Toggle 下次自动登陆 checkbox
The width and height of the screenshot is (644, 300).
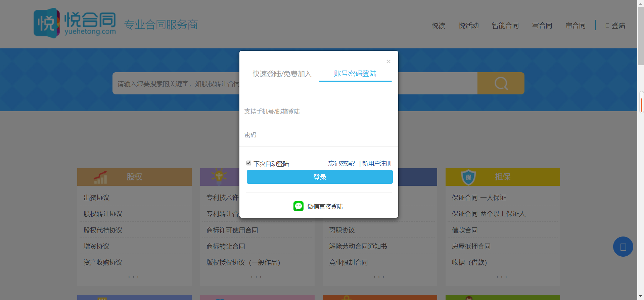(249, 163)
